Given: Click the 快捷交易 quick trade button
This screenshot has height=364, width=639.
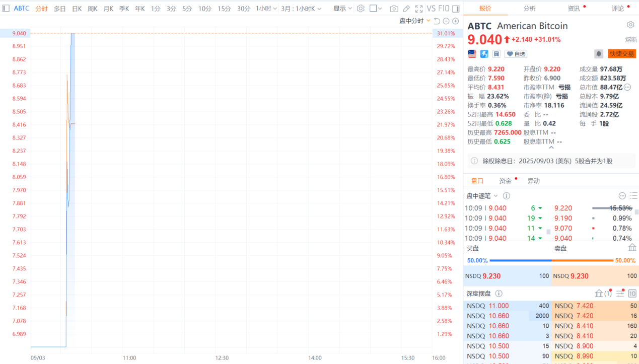Looking at the screenshot, I should coord(621,54).
